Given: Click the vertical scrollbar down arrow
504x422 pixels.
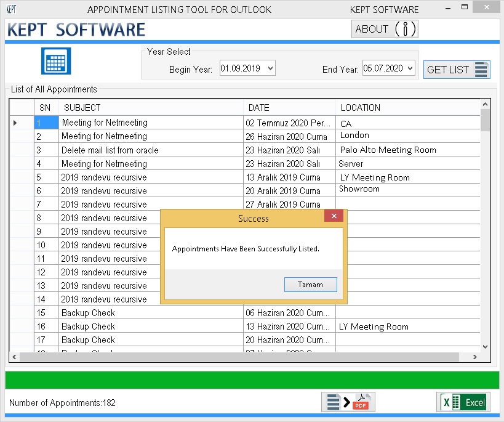Looking at the screenshot, I should tap(486, 347).
